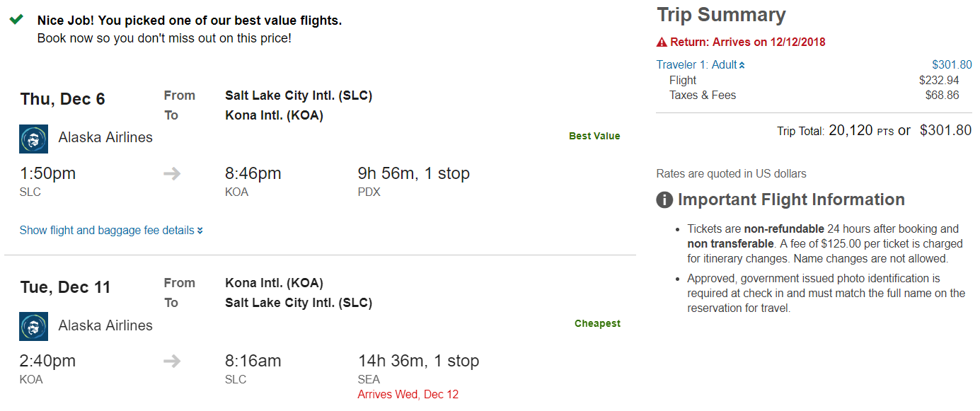The image size is (980, 411).
Task: Click the Tue, Dec 11 date heading
Action: (65, 287)
